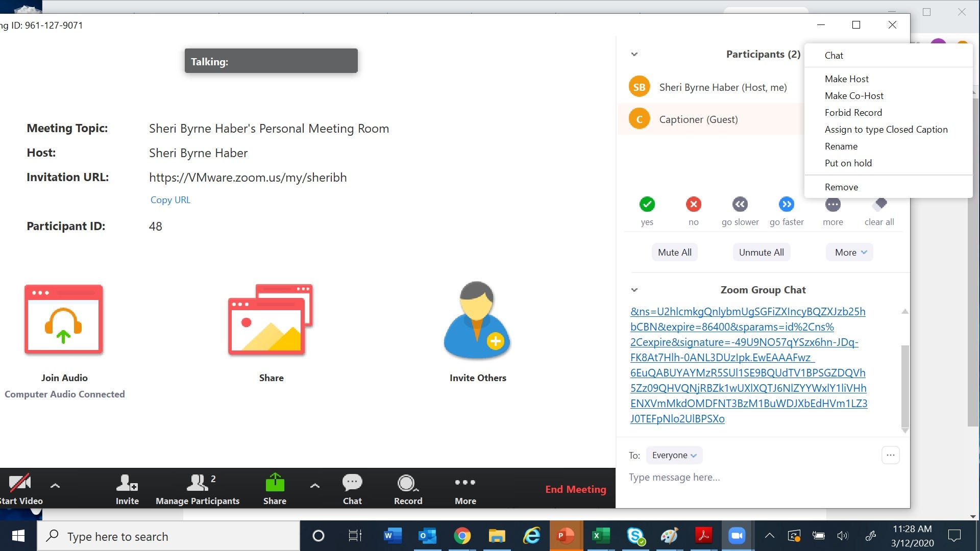Open 'more' reactions icon
The height and width of the screenshot is (551, 980).
(833, 205)
